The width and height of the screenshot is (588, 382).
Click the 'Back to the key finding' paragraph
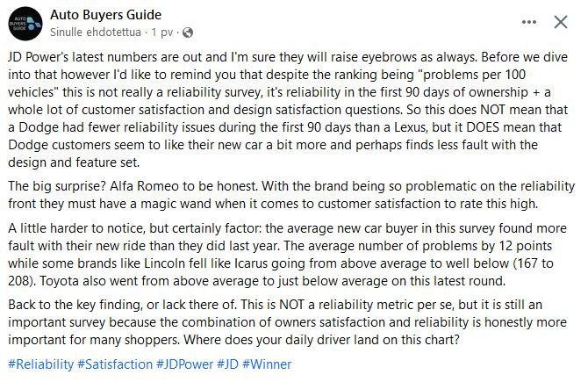click(x=287, y=322)
